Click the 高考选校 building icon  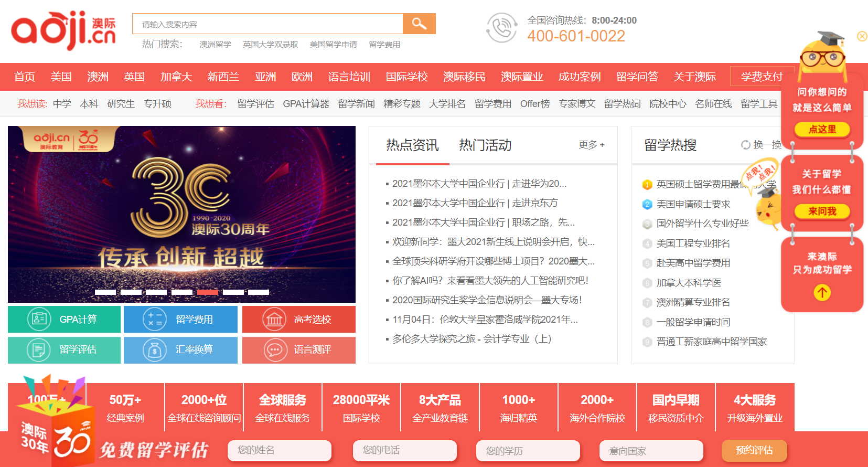click(x=274, y=320)
